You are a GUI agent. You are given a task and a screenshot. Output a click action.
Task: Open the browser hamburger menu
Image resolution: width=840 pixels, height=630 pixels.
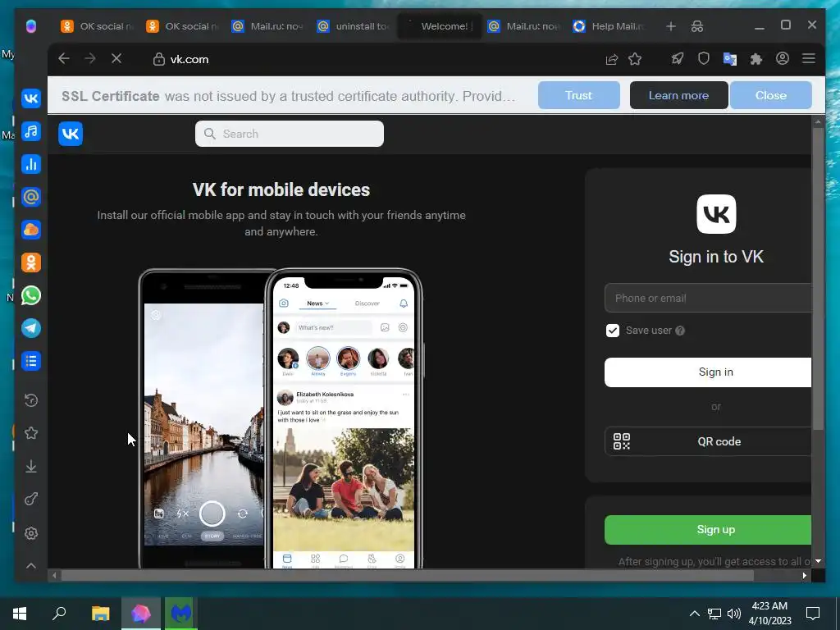point(808,58)
